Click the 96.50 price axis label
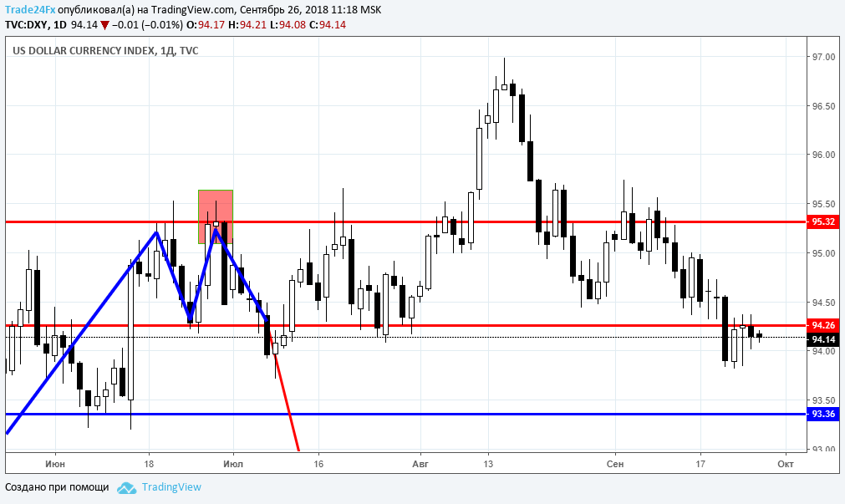The height and width of the screenshot is (504, 845). 824,106
